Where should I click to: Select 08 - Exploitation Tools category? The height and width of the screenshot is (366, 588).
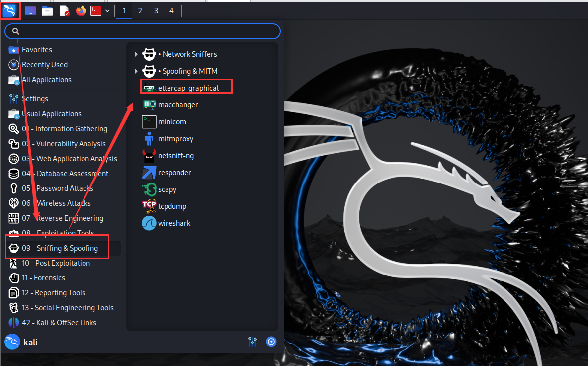(64, 233)
